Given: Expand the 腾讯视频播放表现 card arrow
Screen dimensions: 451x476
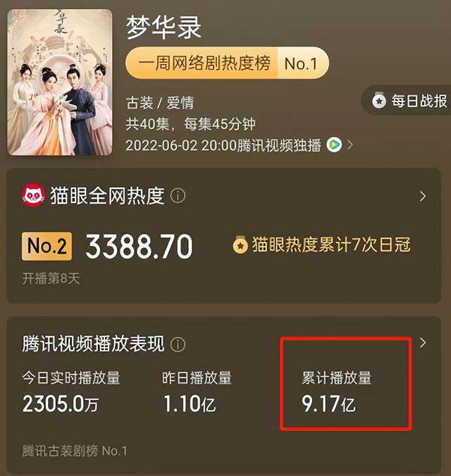Looking at the screenshot, I should [x=423, y=343].
